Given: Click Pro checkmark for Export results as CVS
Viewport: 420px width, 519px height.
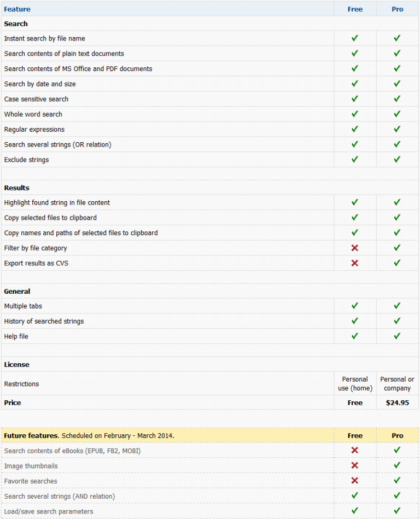Looking at the screenshot, I should (x=397, y=263).
